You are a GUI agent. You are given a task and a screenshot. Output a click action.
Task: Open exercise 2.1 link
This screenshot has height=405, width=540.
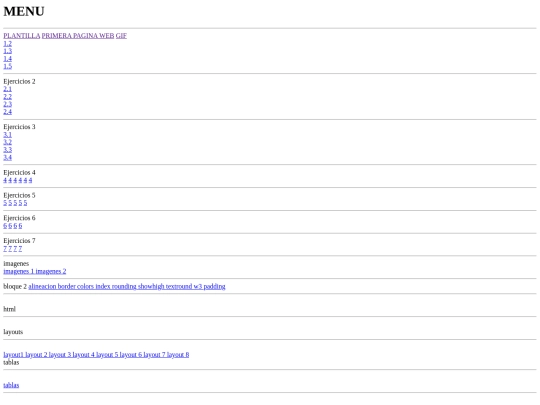coord(8,89)
